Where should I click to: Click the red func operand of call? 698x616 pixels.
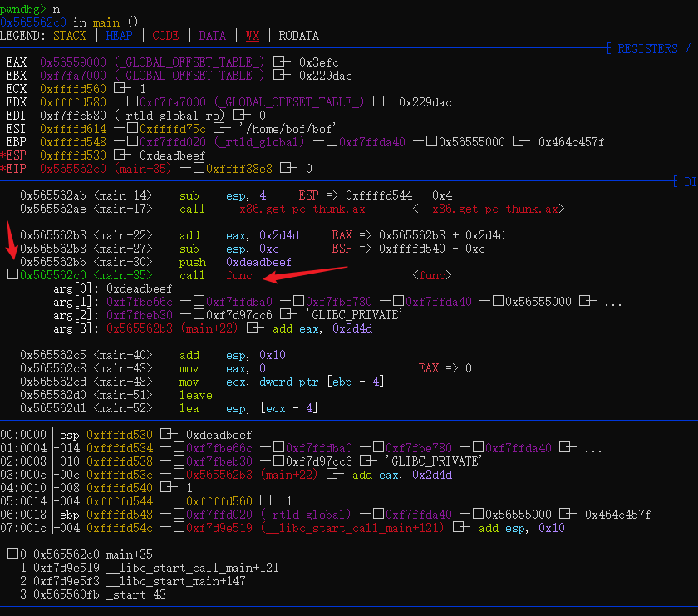click(238, 275)
